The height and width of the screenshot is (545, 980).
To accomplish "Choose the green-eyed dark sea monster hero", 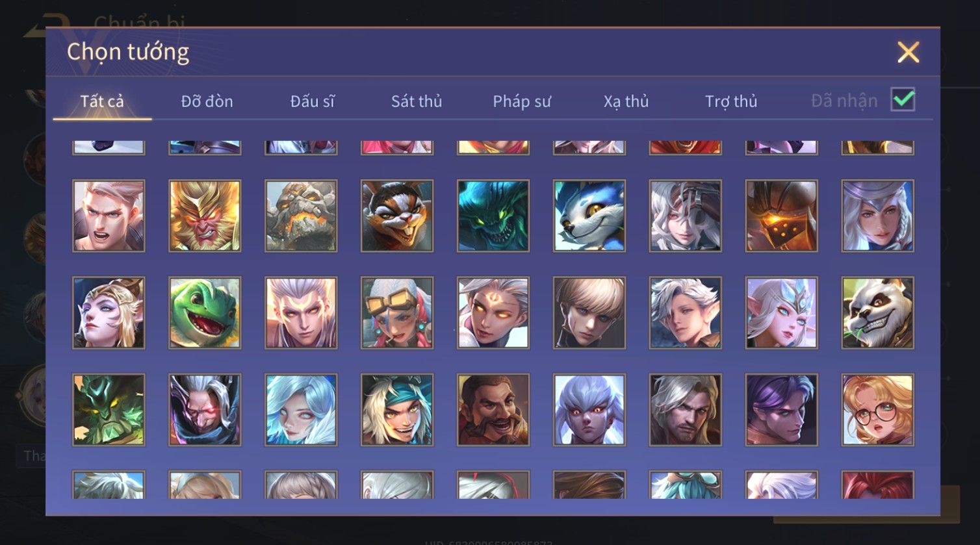I will (493, 216).
